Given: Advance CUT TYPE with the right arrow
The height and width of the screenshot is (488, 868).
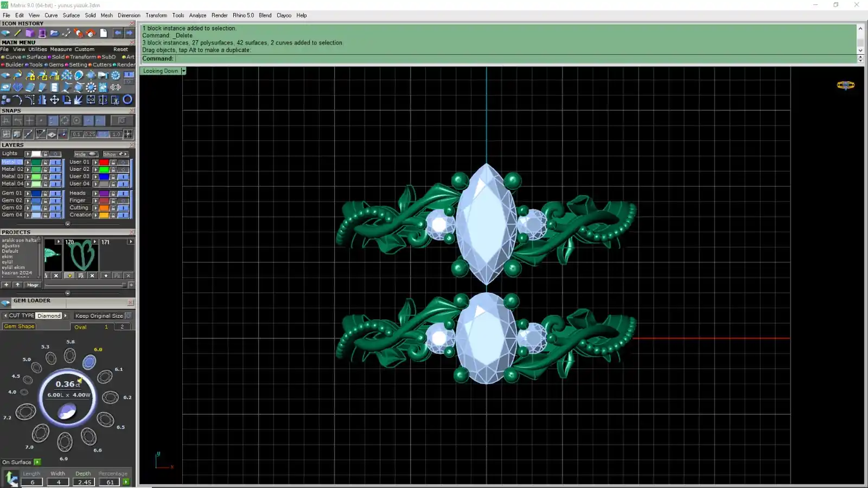Looking at the screenshot, I should (x=66, y=316).
